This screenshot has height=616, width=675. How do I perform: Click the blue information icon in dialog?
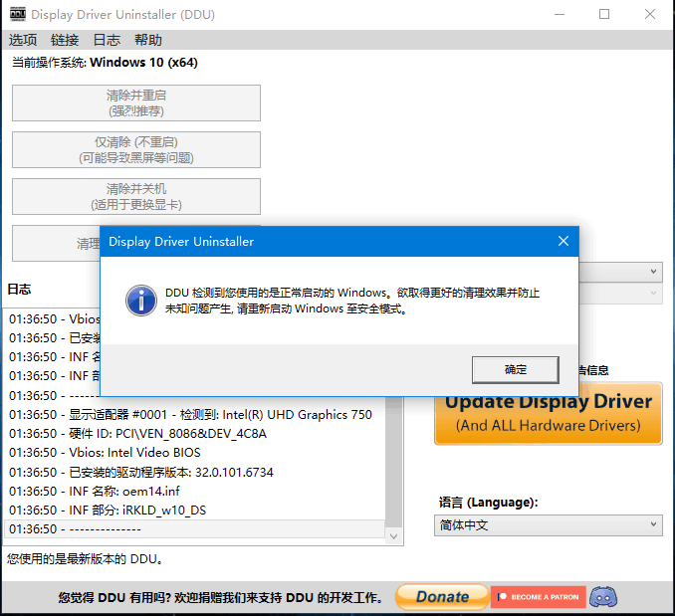pyautogui.click(x=143, y=299)
